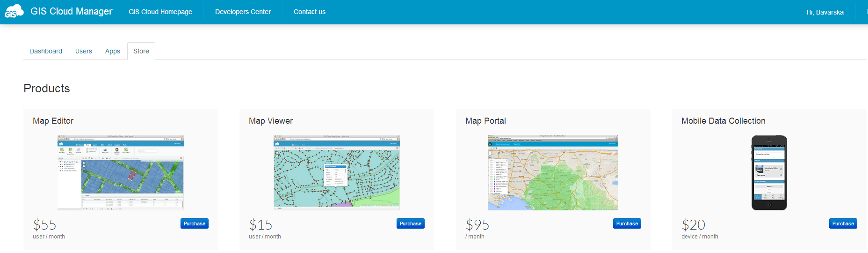The image size is (868, 253).
Task: Click the GIS Cloud logo icon
Action: (14, 11)
